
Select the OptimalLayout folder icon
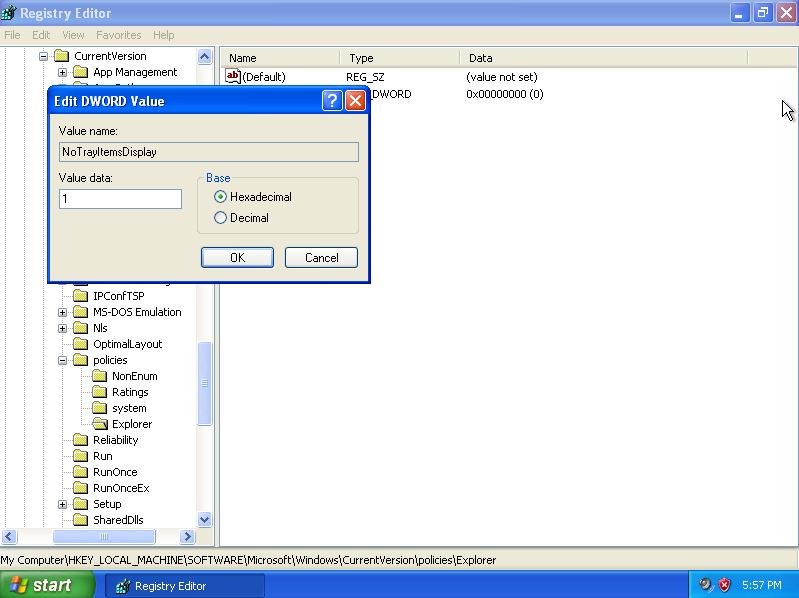(x=81, y=344)
